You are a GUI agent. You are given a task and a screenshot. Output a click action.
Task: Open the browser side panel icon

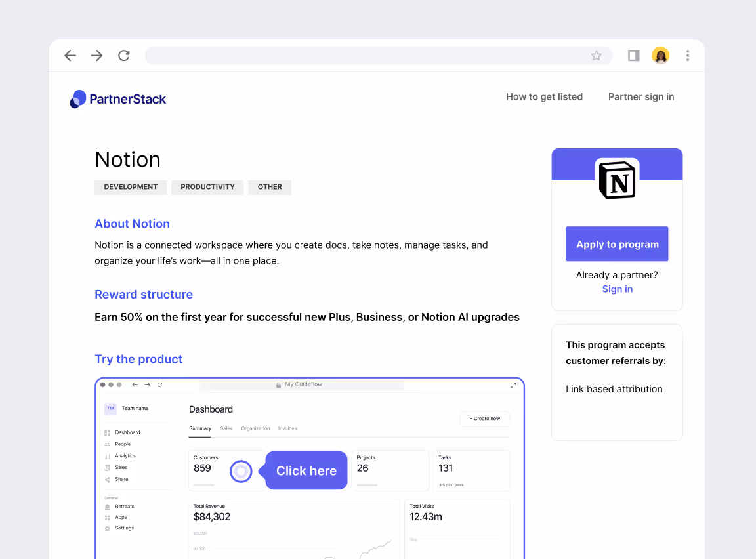click(633, 55)
